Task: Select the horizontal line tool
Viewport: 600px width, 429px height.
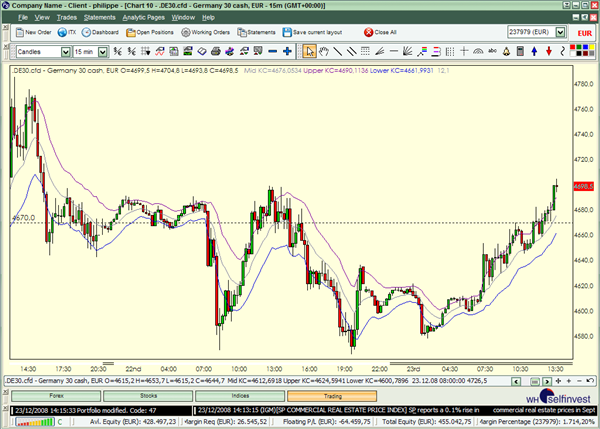Action: click(393, 51)
